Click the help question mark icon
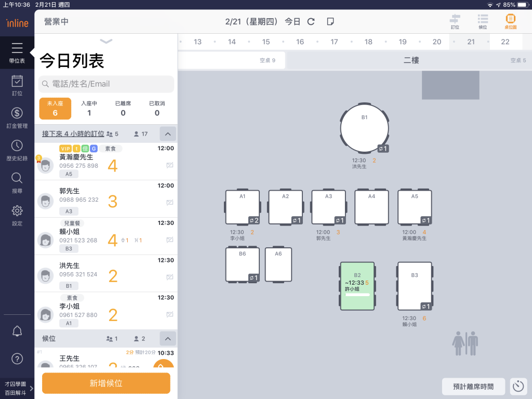This screenshot has height=399, width=532. tap(17, 358)
